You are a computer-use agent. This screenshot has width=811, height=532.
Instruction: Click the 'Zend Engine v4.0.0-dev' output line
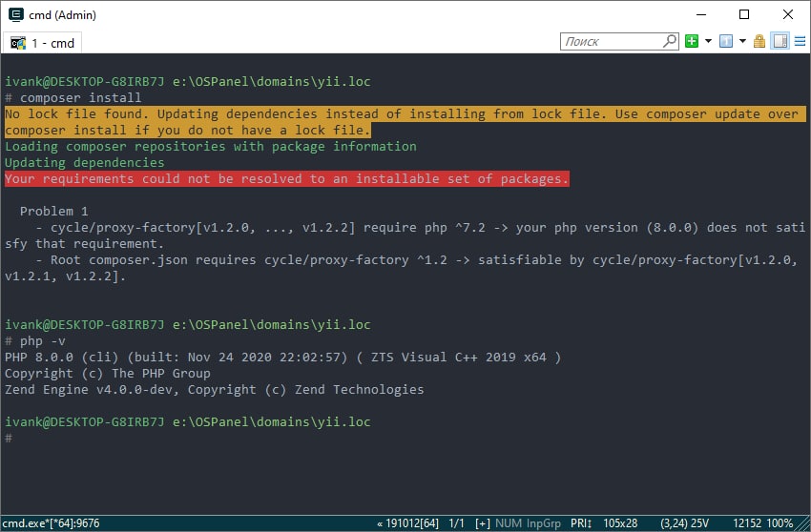click(214, 389)
